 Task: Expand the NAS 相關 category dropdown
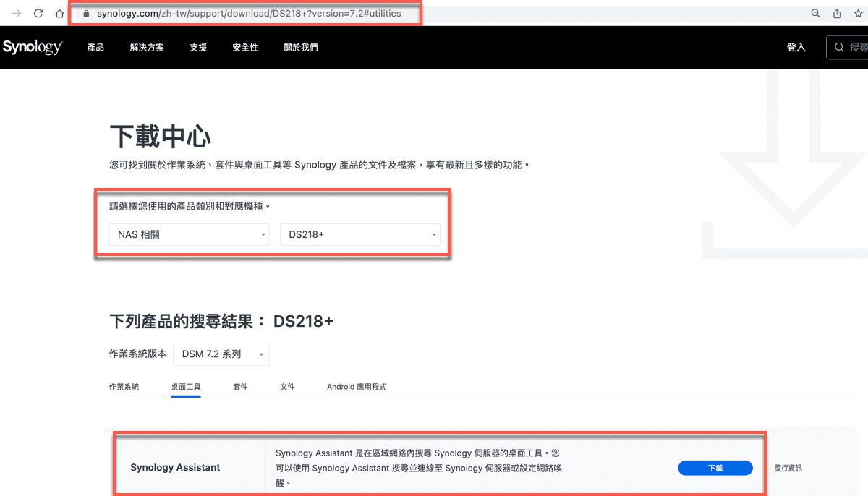(x=190, y=234)
